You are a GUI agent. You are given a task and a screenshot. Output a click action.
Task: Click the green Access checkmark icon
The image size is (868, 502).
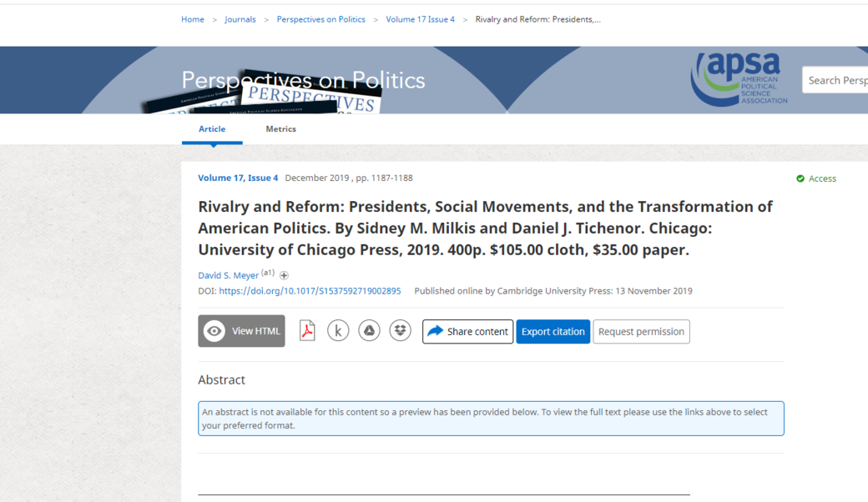click(x=800, y=178)
